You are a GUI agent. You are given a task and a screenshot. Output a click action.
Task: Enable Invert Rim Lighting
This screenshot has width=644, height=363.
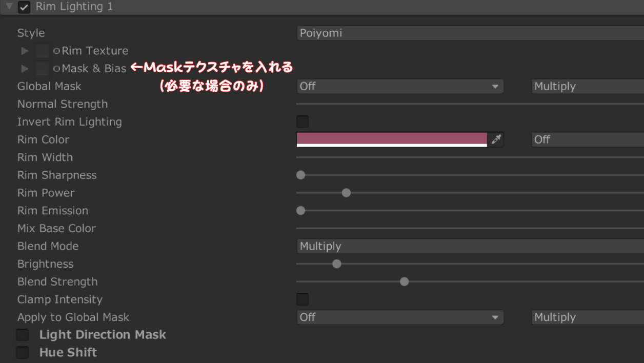pos(303,122)
